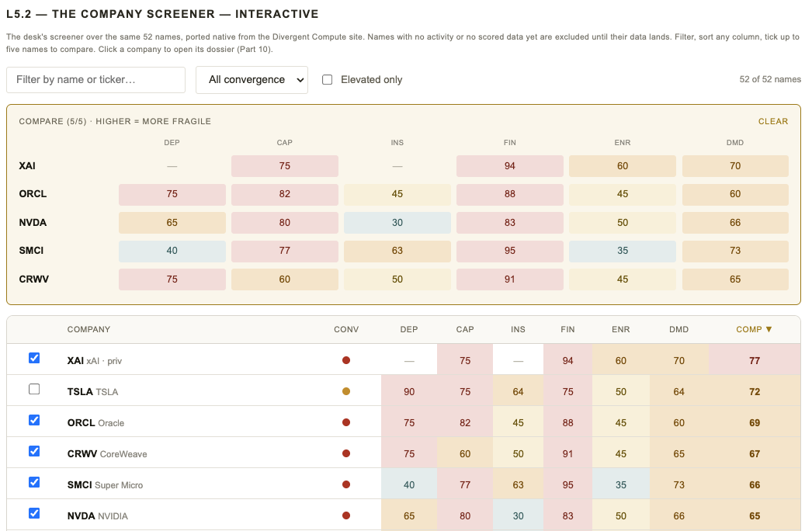Image resolution: width=812 pixels, height=531 pixels.
Task: Sort table by ENR column header
Action: click(620, 329)
